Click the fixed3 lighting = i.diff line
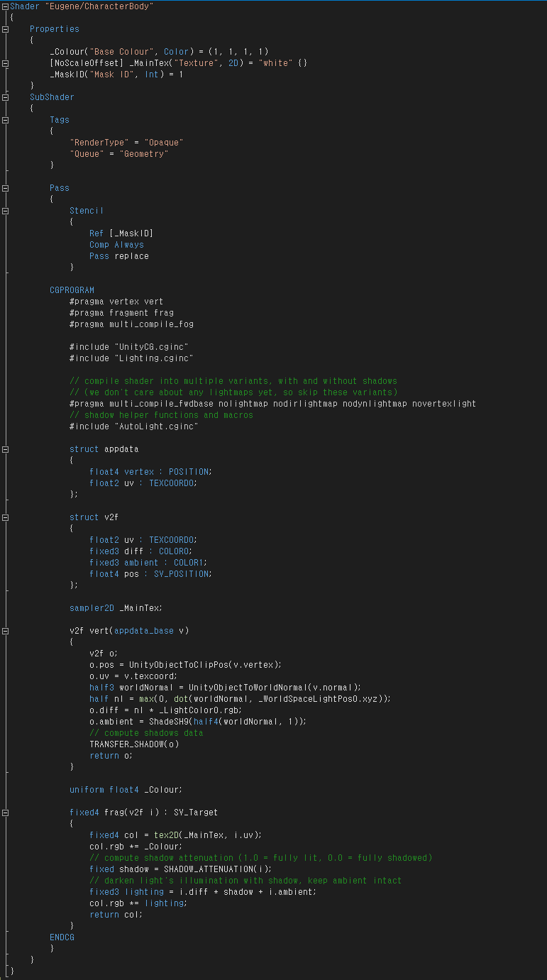This screenshot has width=547, height=980. (203, 892)
